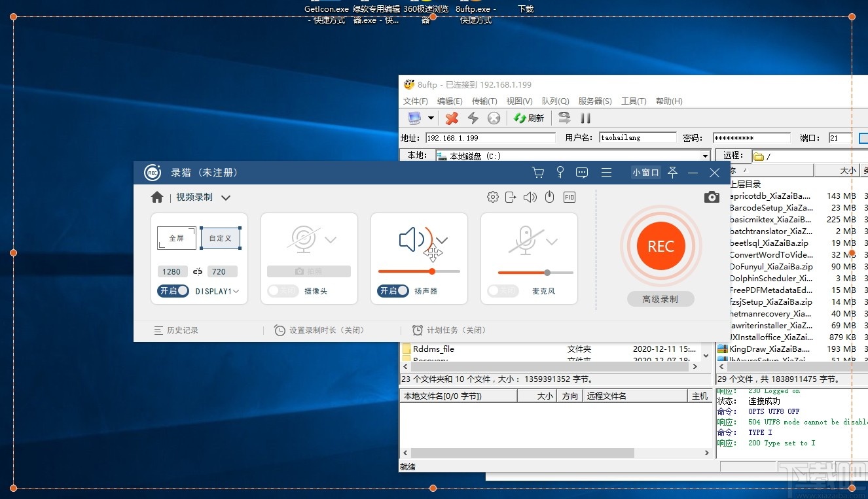Open the 服务器(S) menu in 8uftp
868x499 pixels.
pyautogui.click(x=594, y=101)
